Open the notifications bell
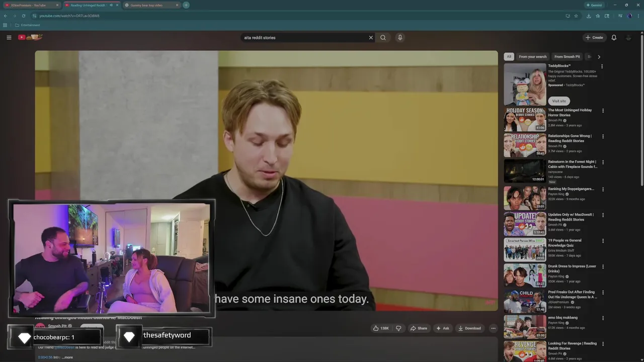The height and width of the screenshot is (362, 644). click(614, 37)
